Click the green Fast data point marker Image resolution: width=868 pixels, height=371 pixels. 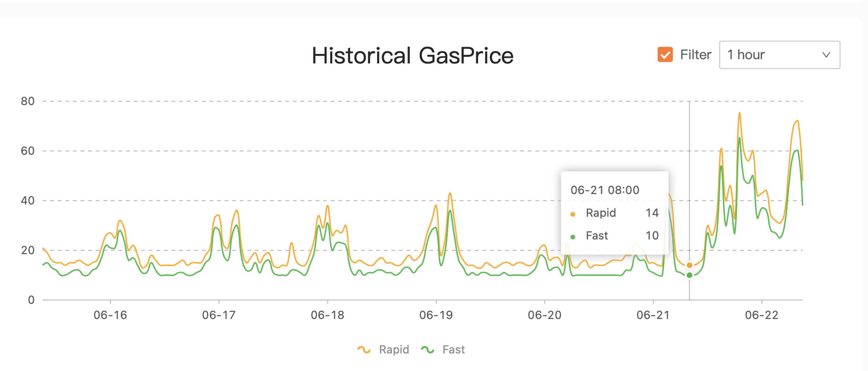[x=690, y=275]
